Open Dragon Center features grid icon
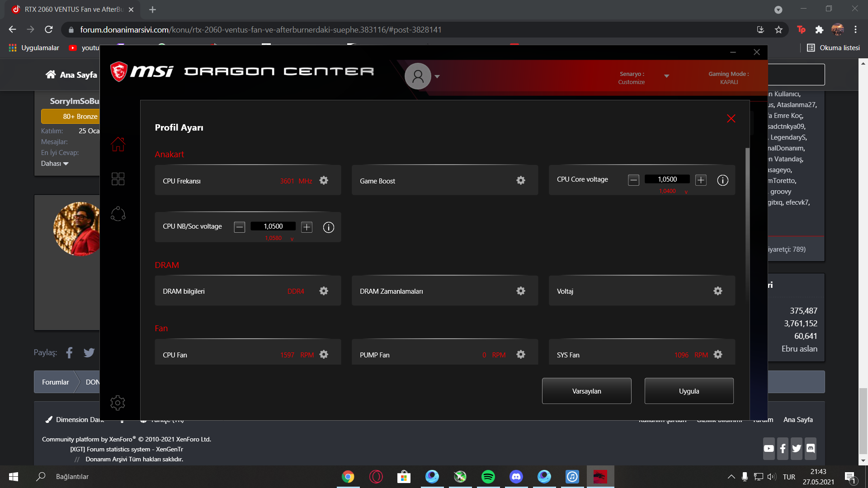Image resolution: width=868 pixels, height=488 pixels. [x=118, y=179]
